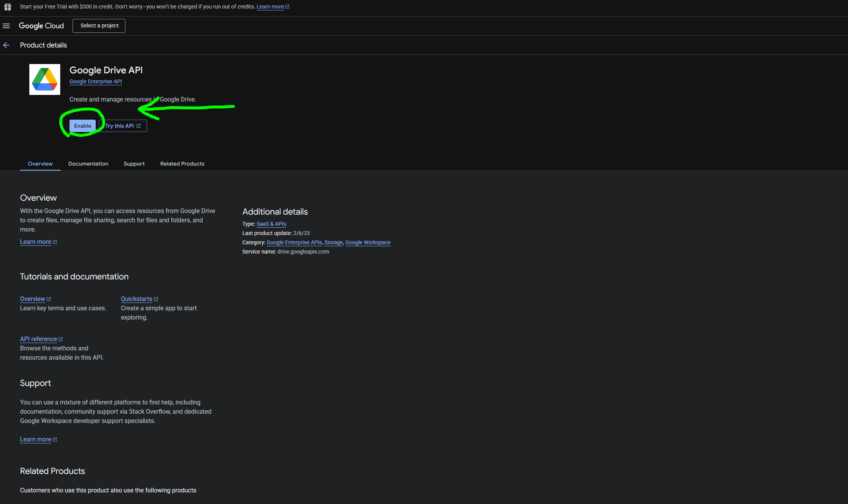848x504 pixels.
Task: Open the Google Workspace category link
Action: [x=368, y=242]
